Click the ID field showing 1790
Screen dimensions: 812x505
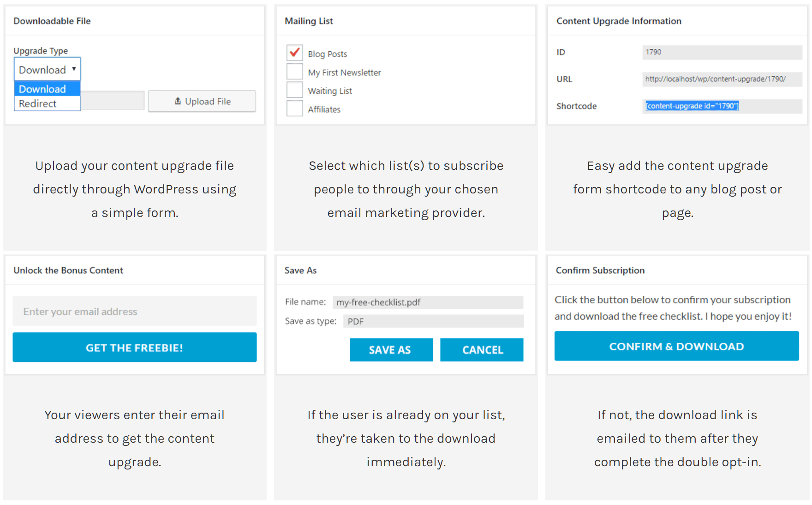point(722,52)
